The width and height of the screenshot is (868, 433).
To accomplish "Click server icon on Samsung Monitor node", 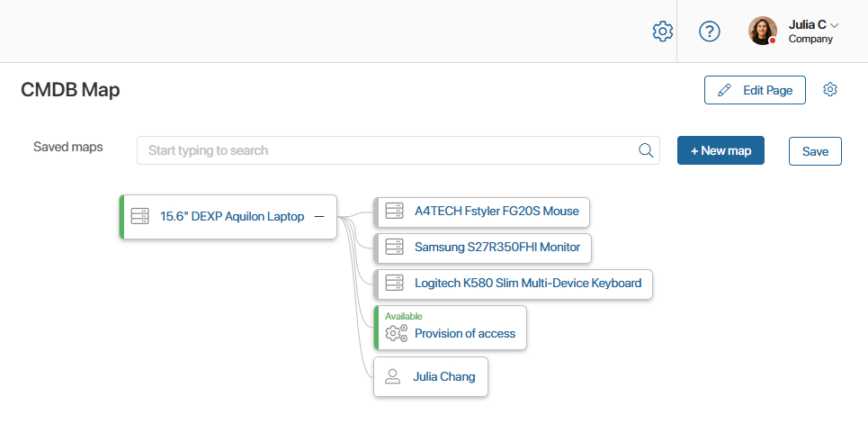I will 394,247.
